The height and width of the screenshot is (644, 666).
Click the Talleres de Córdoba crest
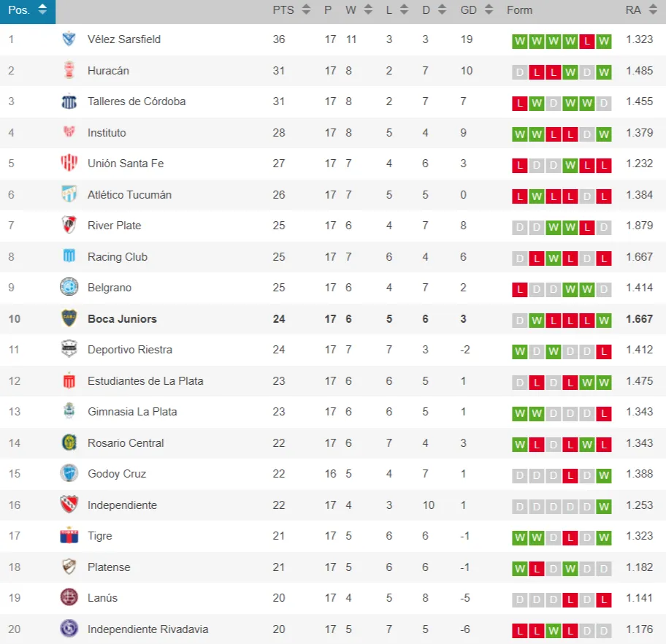pos(69,101)
